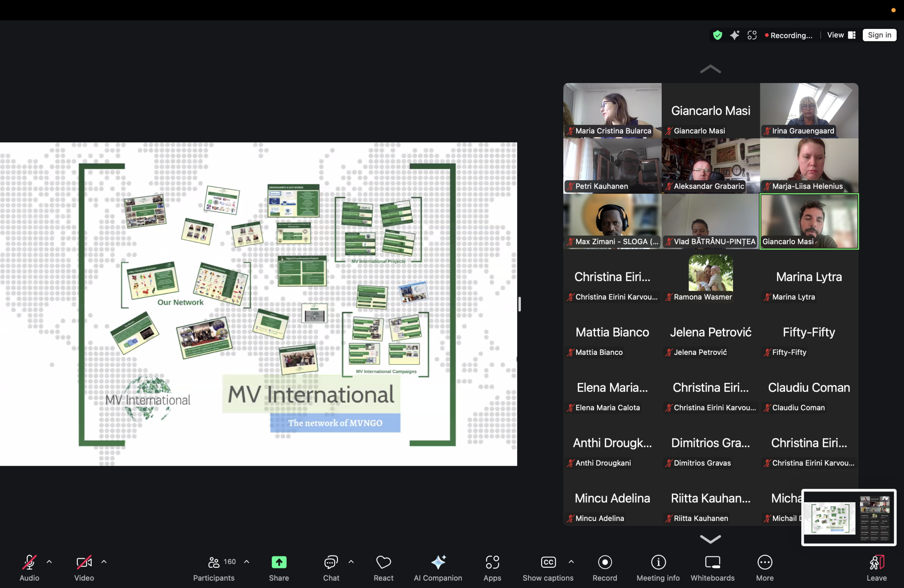Select Mattia Bianco participant tile
The width and height of the screenshot is (904, 588).
612,332
